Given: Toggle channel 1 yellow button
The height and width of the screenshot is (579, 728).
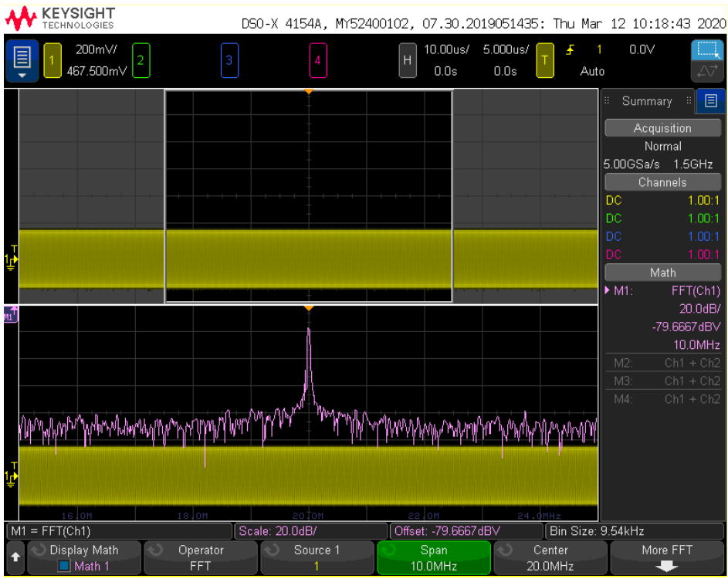Looking at the screenshot, I should pyautogui.click(x=52, y=60).
